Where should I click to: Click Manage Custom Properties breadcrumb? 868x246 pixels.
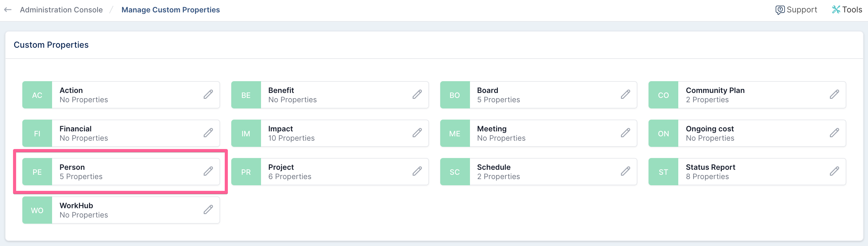170,10
